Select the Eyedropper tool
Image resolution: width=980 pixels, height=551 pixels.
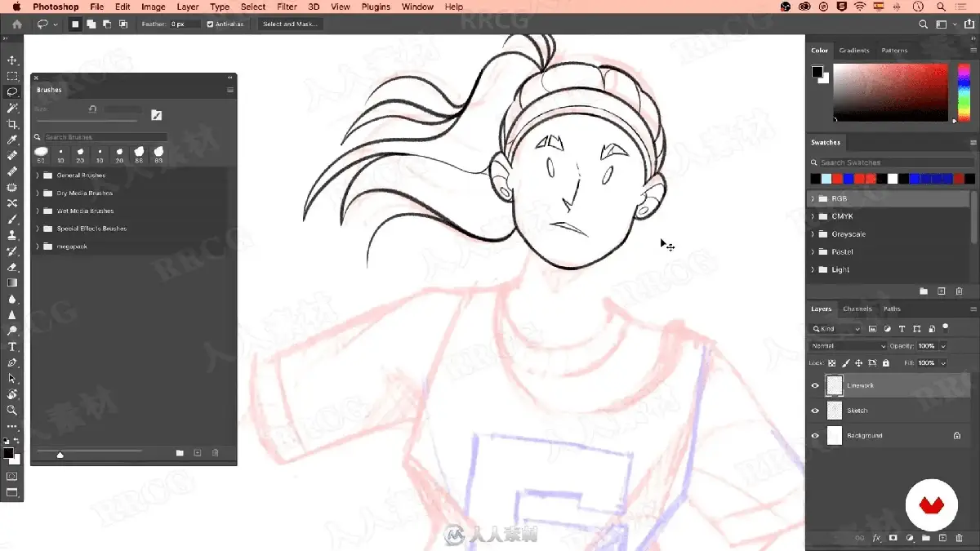pos(12,140)
